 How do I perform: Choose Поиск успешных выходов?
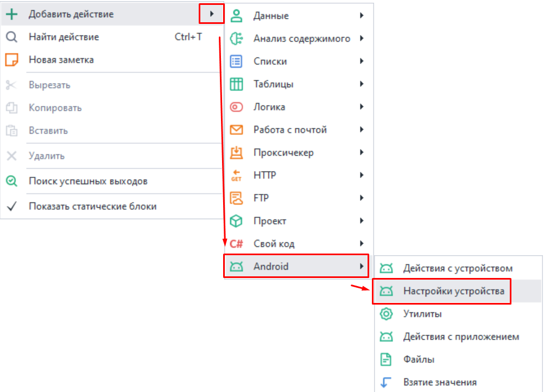click(88, 181)
